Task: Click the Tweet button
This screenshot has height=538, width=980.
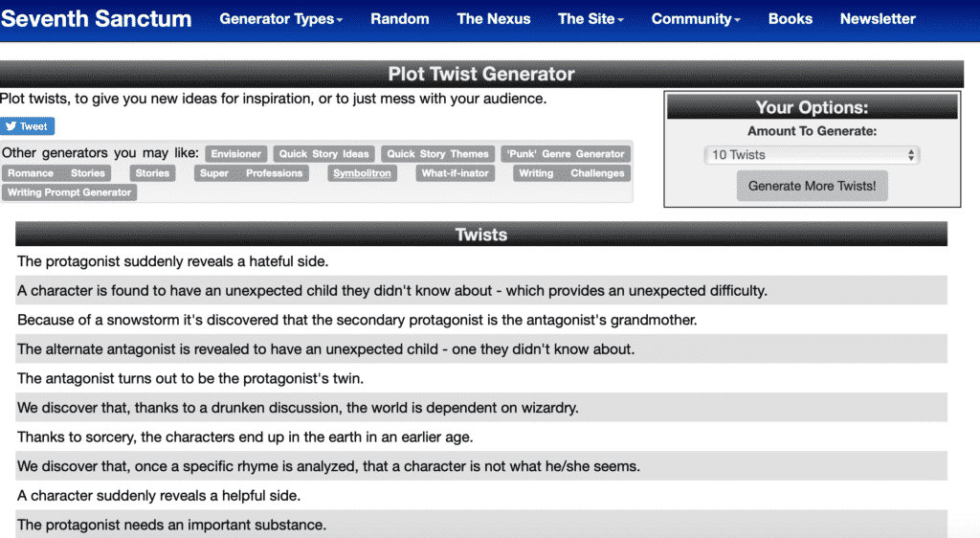Action: pyautogui.click(x=28, y=126)
